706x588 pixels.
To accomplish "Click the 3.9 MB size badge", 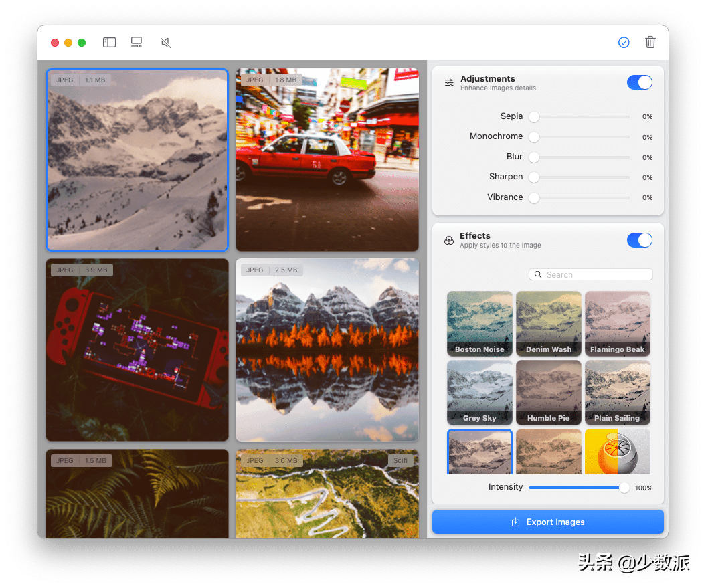I will coord(96,270).
